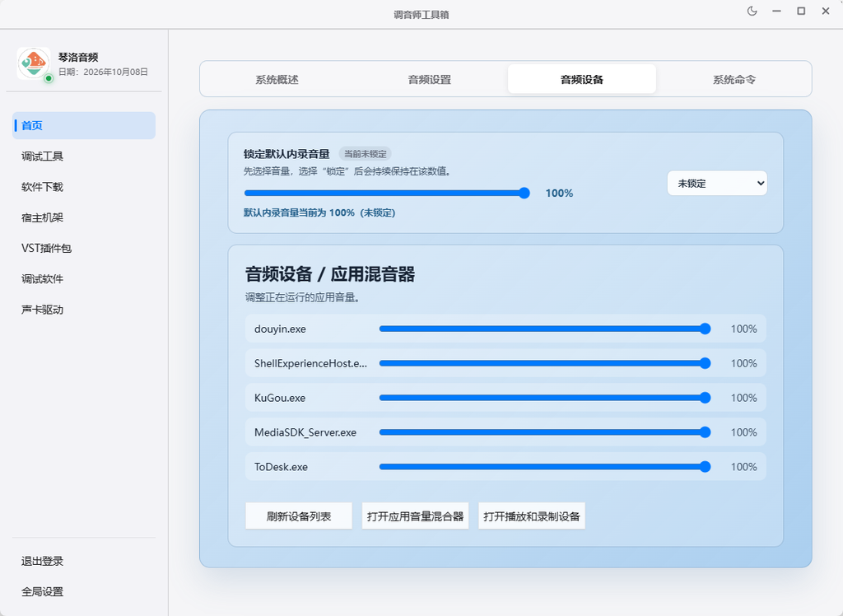Click 打开应用音量混合器 button
This screenshot has height=616, width=843.
coord(415,516)
